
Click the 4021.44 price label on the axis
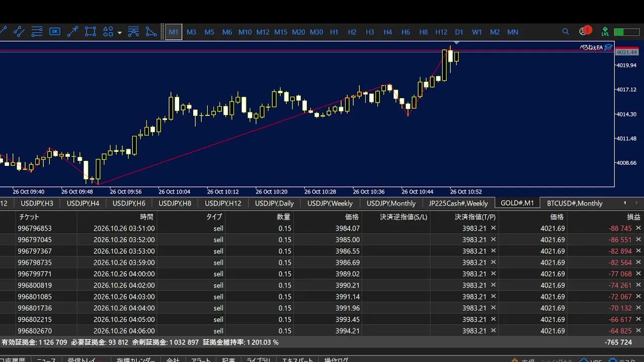[x=626, y=52]
